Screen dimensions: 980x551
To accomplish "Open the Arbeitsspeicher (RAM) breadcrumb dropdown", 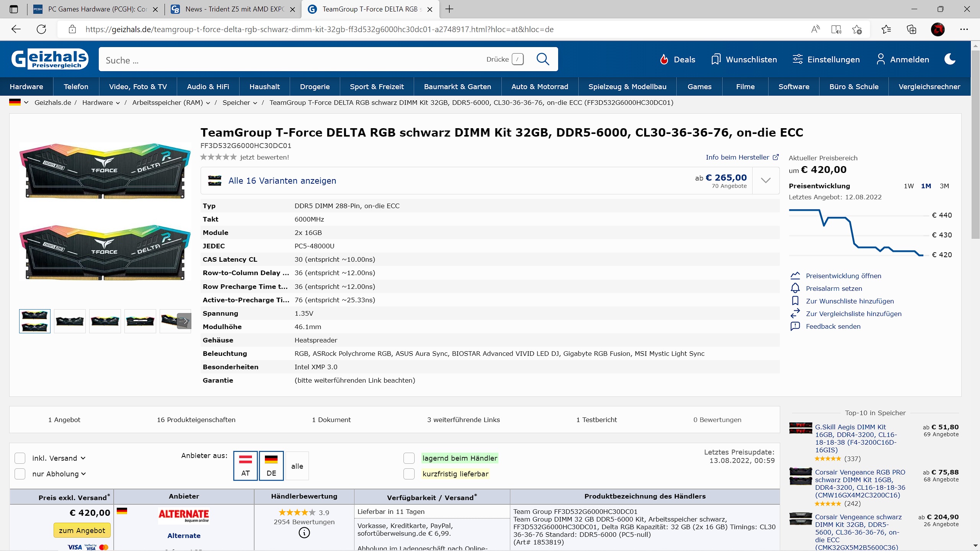I will click(x=208, y=103).
